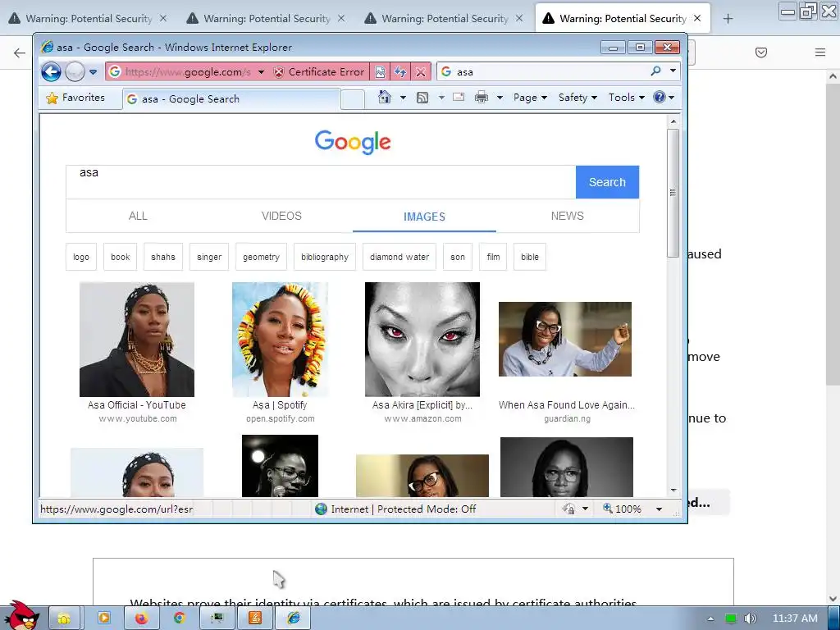This screenshot has width=840, height=630.
Task: Click the guardian.ng source link
Action: point(568,419)
